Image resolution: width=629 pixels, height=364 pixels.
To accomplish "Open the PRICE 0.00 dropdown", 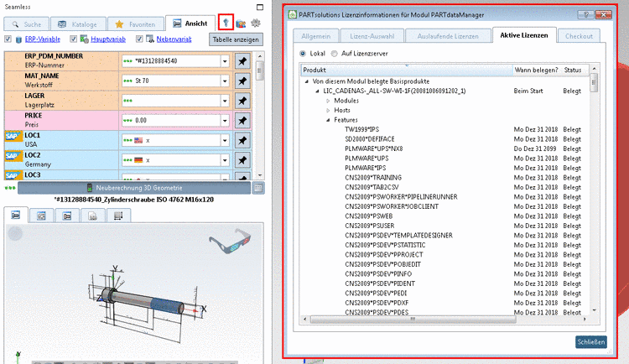I will (225, 120).
